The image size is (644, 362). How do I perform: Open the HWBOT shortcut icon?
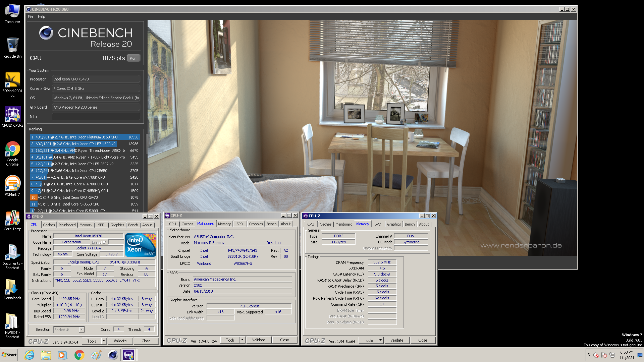pos(12,326)
